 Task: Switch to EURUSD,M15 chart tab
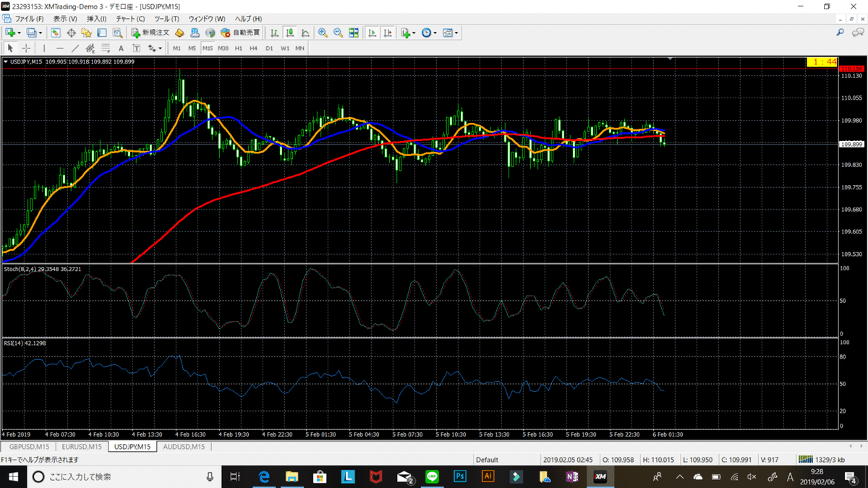pyautogui.click(x=81, y=447)
